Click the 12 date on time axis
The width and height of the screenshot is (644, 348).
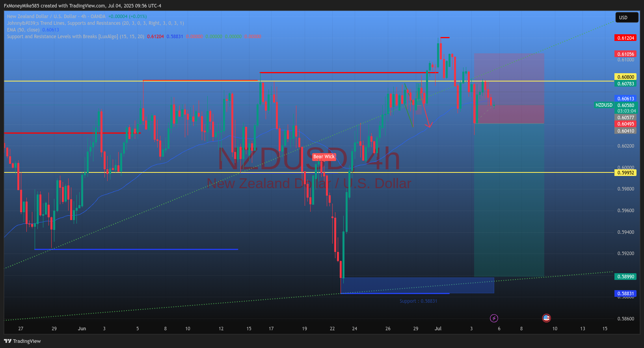pos(221,329)
